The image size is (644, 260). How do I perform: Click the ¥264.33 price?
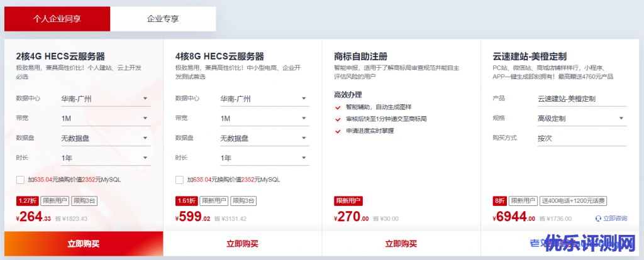[34, 217]
